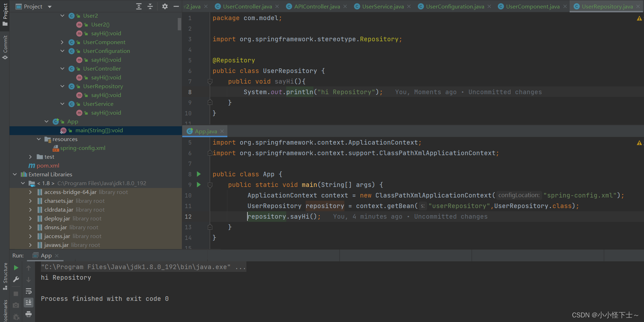644x322 pixels.
Task: Click wrench icon in Run panel
Action: [16, 279]
